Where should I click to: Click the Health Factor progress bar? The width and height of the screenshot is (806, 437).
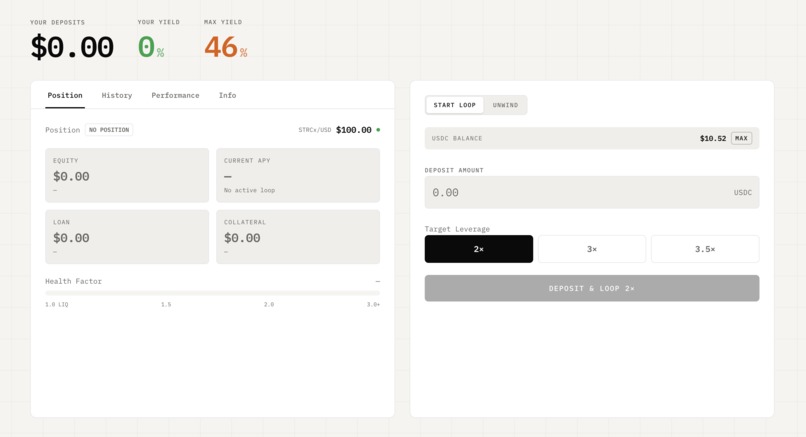click(212, 293)
